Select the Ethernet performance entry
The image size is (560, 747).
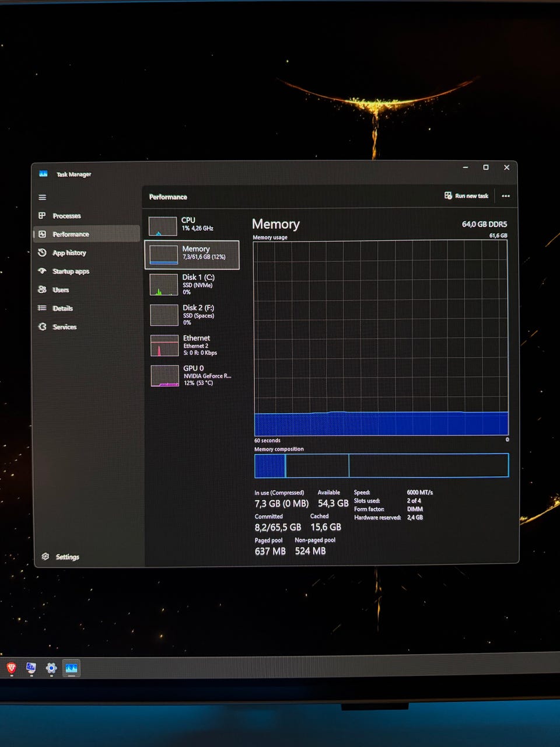pyautogui.click(x=192, y=345)
